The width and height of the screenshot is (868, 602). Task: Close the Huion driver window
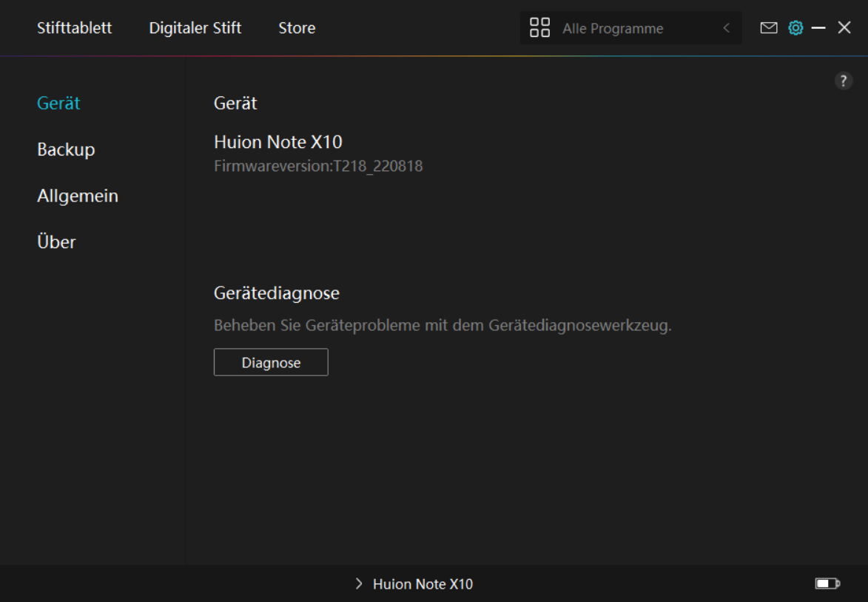(844, 27)
